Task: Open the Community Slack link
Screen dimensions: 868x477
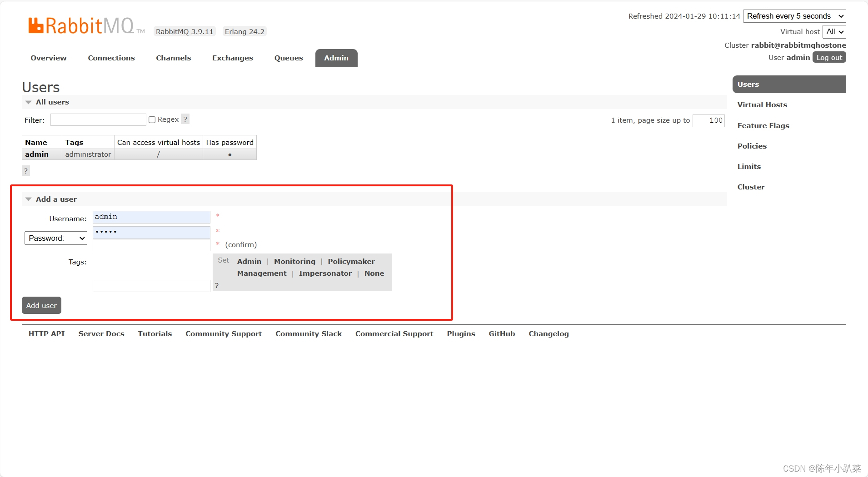Action: [x=309, y=334]
